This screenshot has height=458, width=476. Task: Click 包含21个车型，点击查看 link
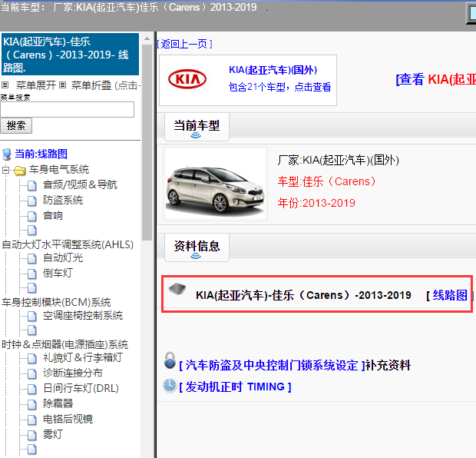[x=279, y=87]
